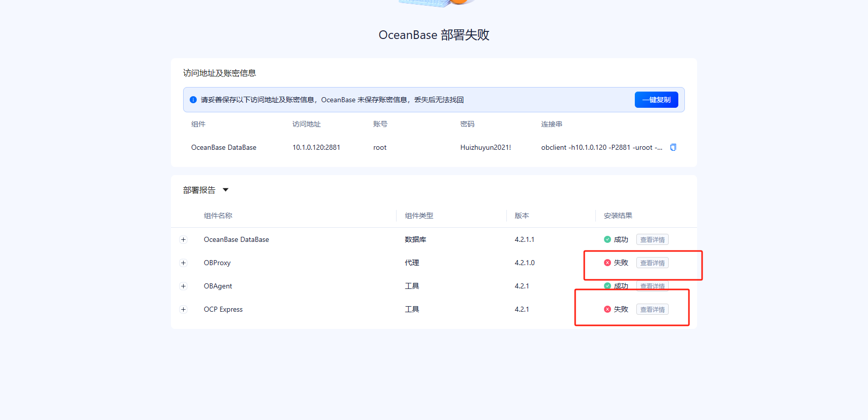Screen dimensions: 868x420
Task: Click version 4.2.1.0 for OBProxy
Action: [x=525, y=263]
